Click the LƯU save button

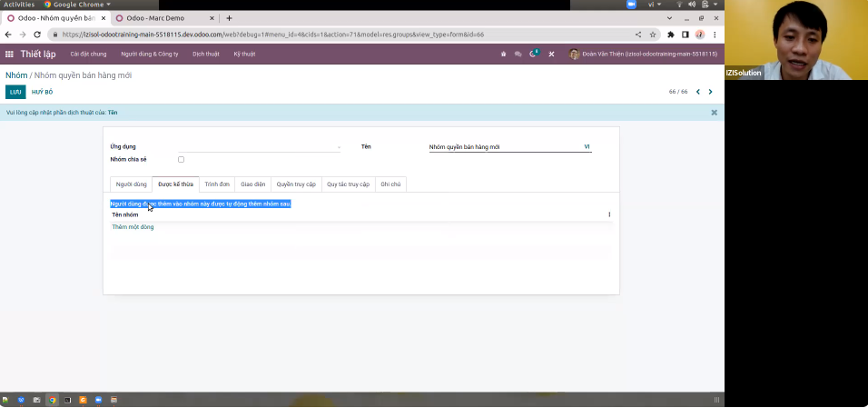(x=15, y=92)
